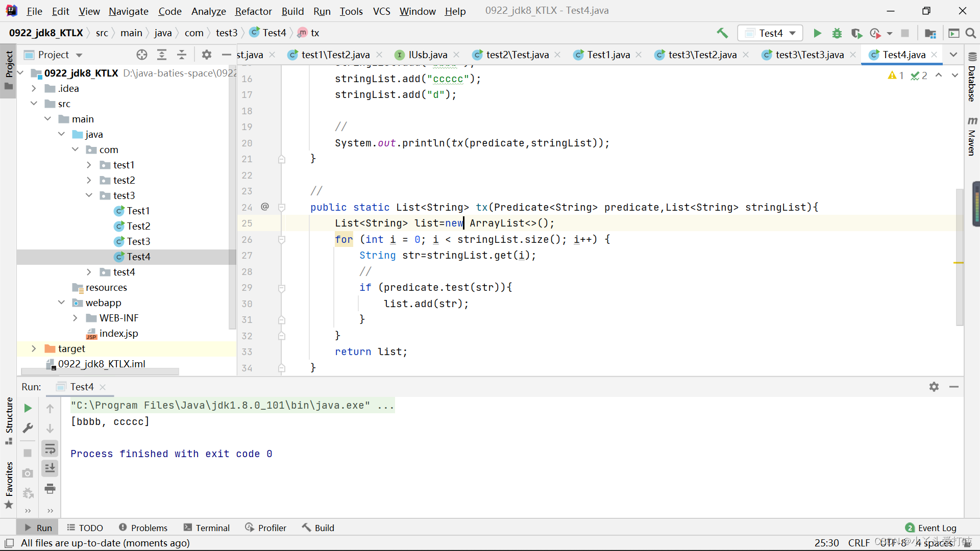Expand the target folder
This screenshot has width=980, height=551.
pos(34,348)
